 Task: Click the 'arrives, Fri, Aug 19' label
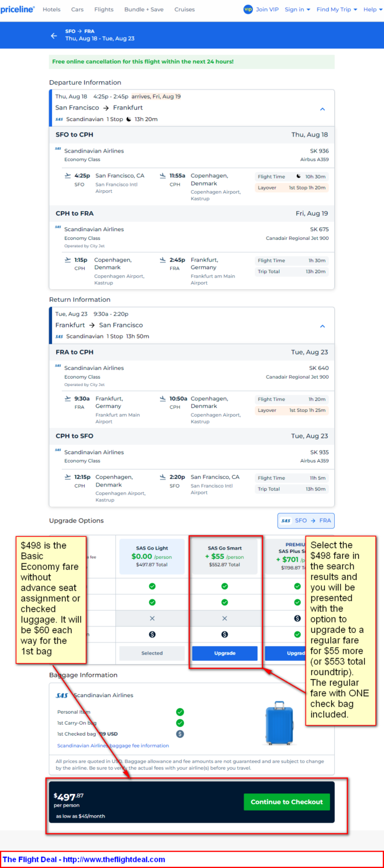(x=156, y=96)
